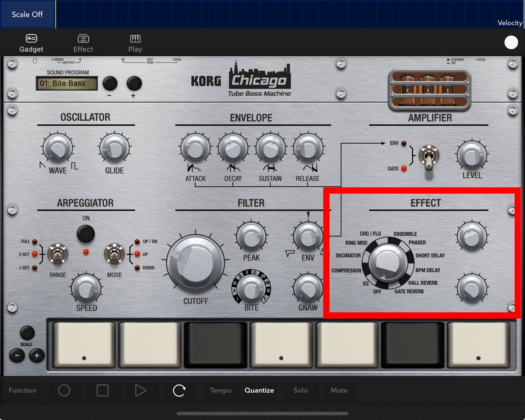
Task: Tap the second cream keyboard pad
Action: [x=150, y=344]
